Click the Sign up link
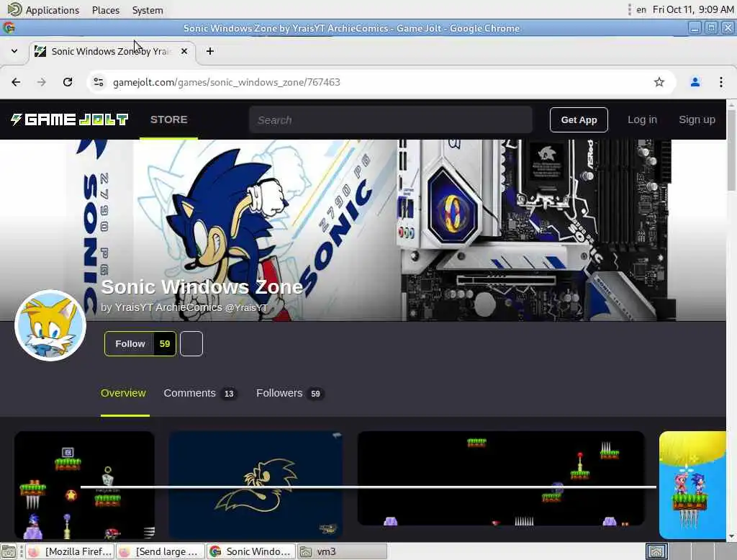 coord(697,119)
